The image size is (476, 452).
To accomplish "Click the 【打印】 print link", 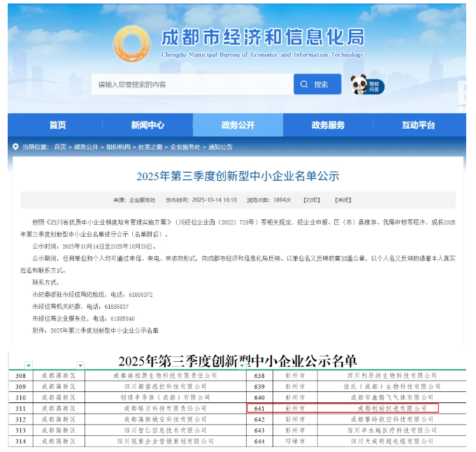I will pyautogui.click(x=312, y=200).
